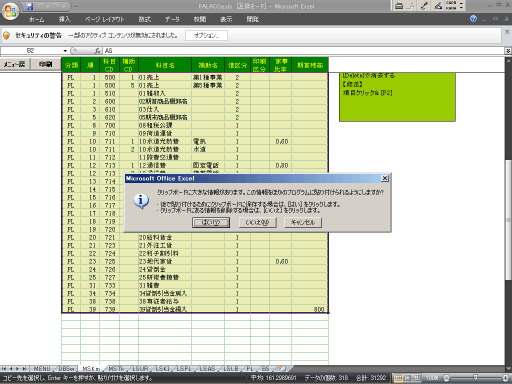Switch to the LSPL sheet tab
This screenshot has height=384, width=512.
coord(184,369)
